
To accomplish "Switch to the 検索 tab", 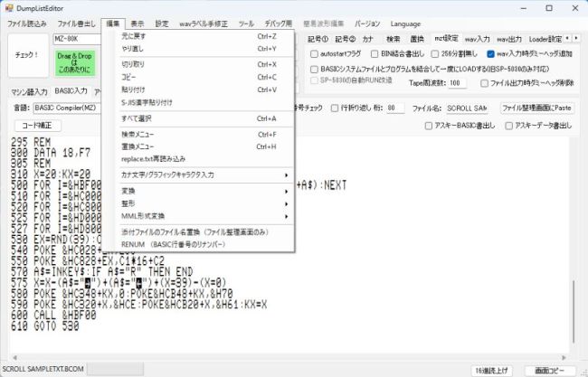I will click(394, 39).
